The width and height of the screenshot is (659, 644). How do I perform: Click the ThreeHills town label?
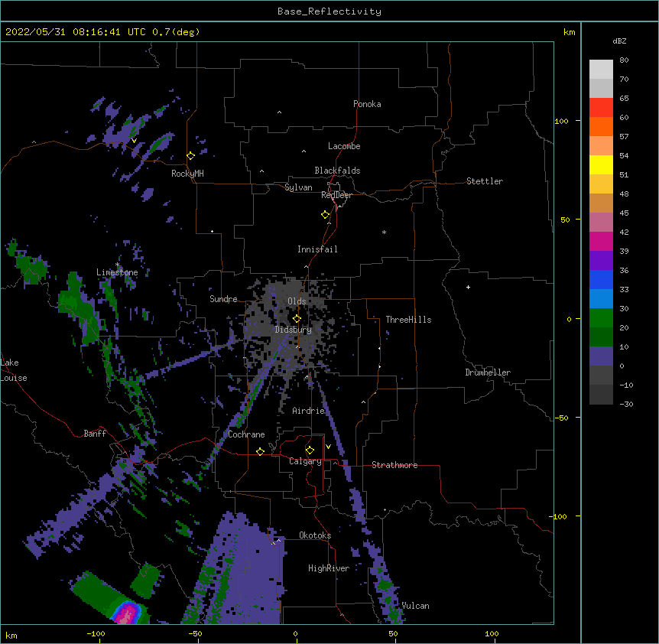tap(408, 320)
